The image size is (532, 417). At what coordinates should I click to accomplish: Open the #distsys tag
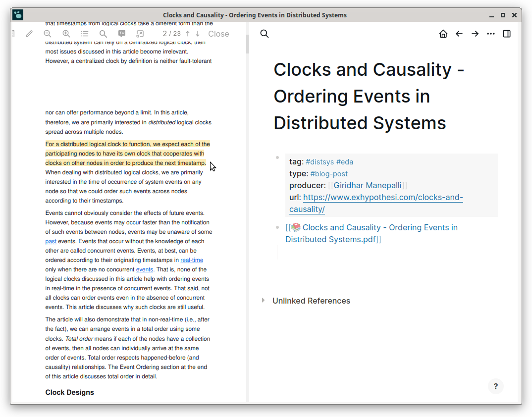319,162
